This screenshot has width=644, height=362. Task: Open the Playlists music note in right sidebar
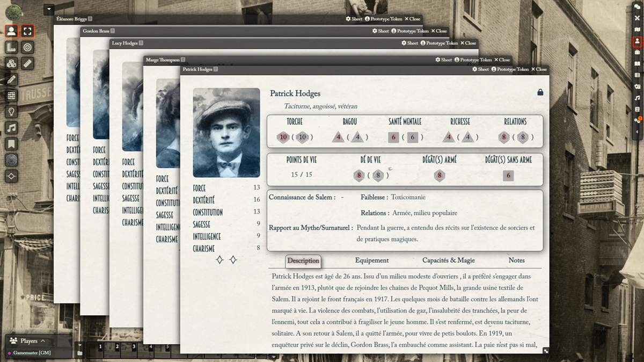(x=637, y=98)
